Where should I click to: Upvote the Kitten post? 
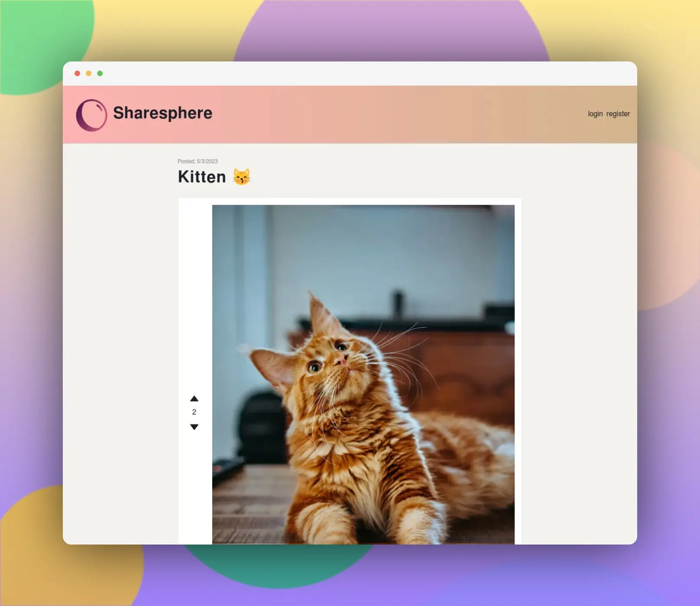tap(194, 399)
